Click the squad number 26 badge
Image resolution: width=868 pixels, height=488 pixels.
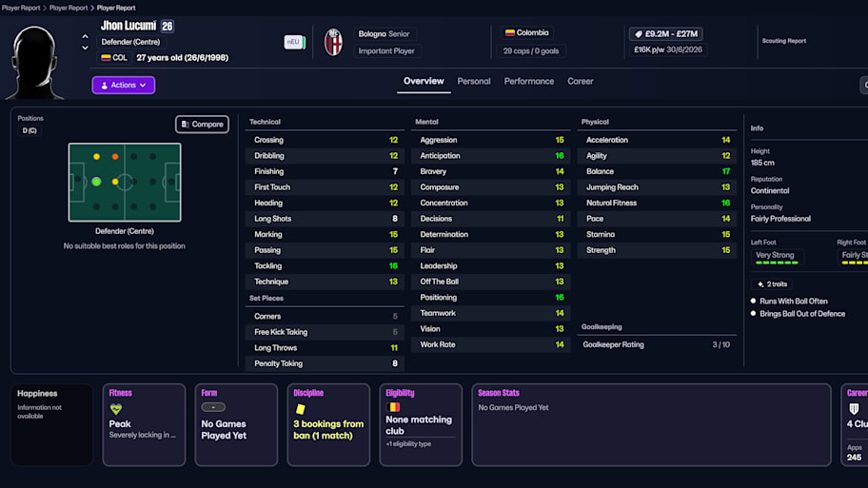tap(168, 26)
